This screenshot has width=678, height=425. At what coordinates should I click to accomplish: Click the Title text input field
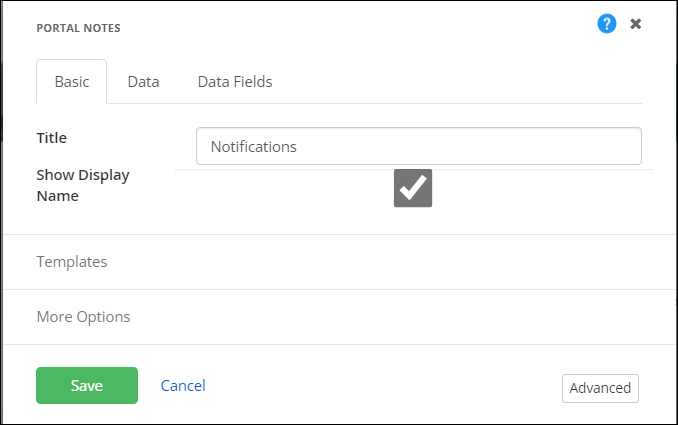418,146
